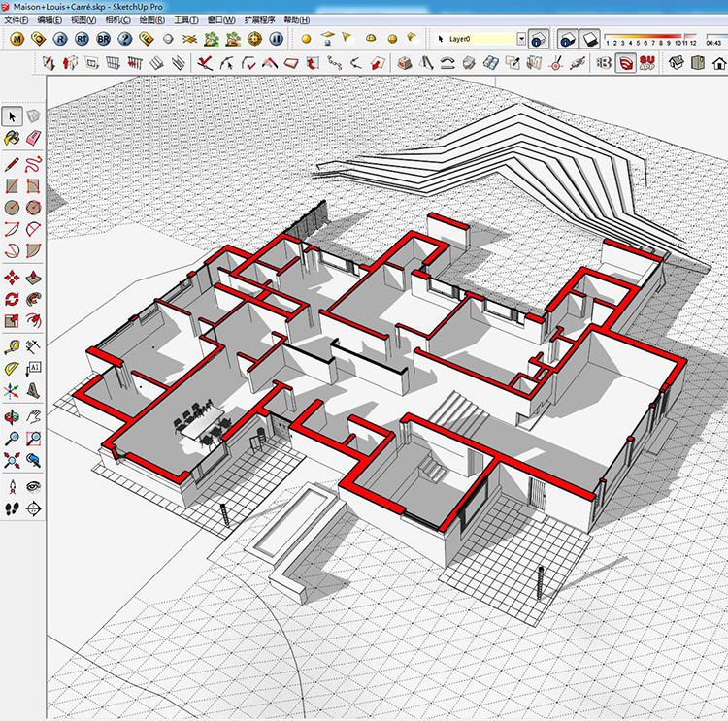The image size is (728, 721).
Task: Click the blue pause render icon
Action: tap(277, 39)
